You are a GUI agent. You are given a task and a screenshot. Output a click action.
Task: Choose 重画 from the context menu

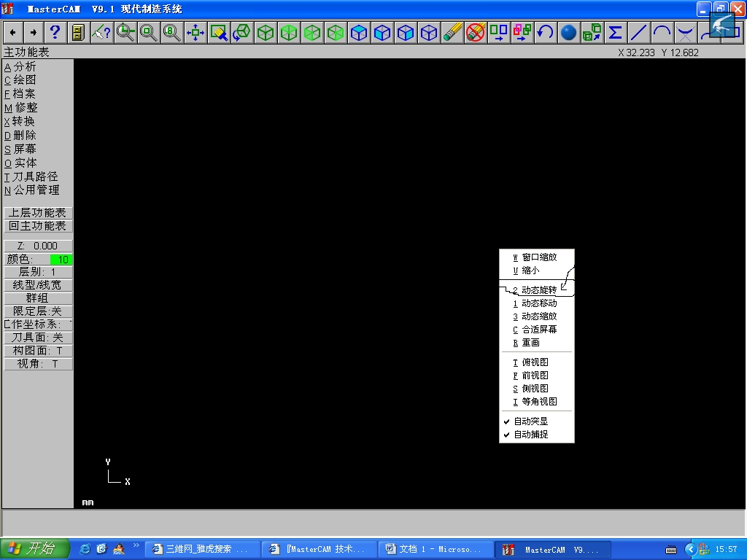click(x=536, y=343)
